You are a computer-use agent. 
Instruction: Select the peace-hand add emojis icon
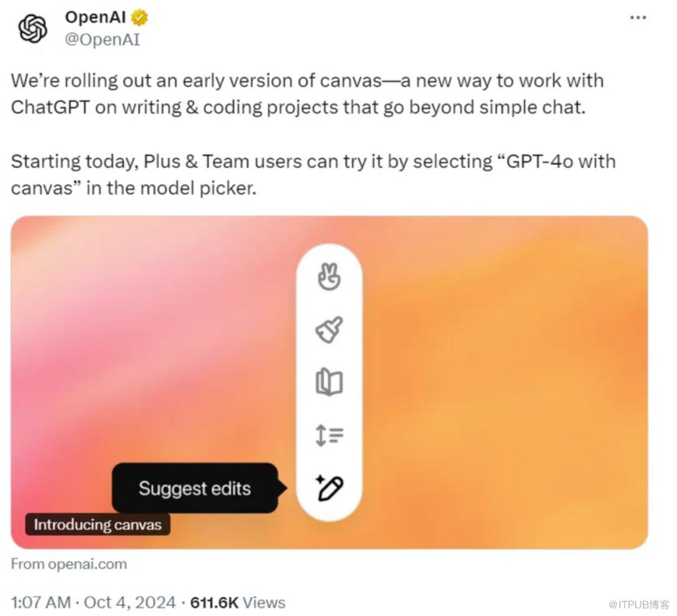point(329,279)
